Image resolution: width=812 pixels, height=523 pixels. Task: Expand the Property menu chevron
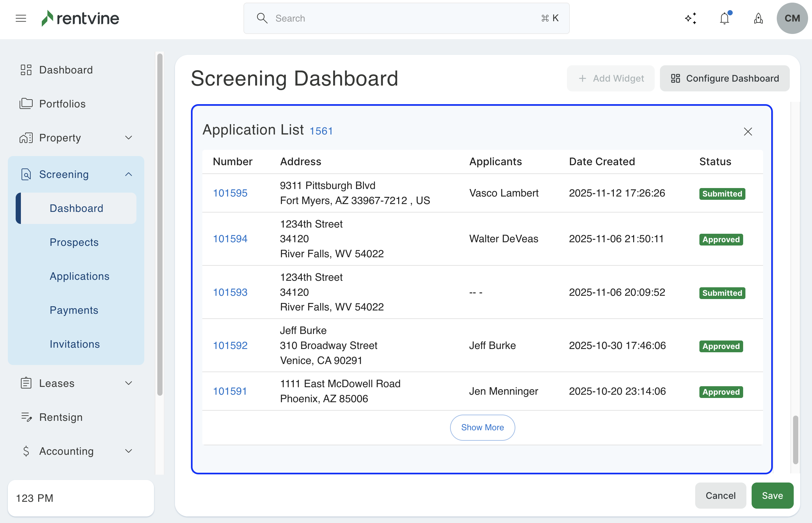(128, 138)
